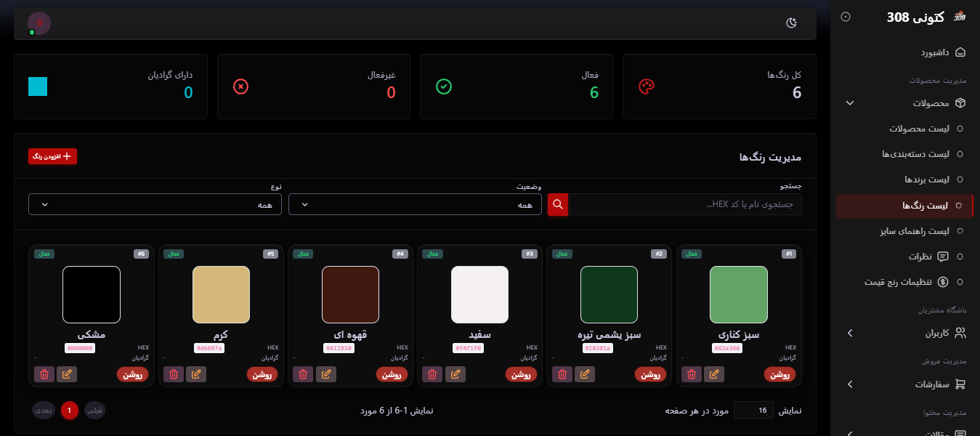The height and width of the screenshot is (436, 980).
Task: Click the #f4f1f0 HEX code
Action: 469,348
